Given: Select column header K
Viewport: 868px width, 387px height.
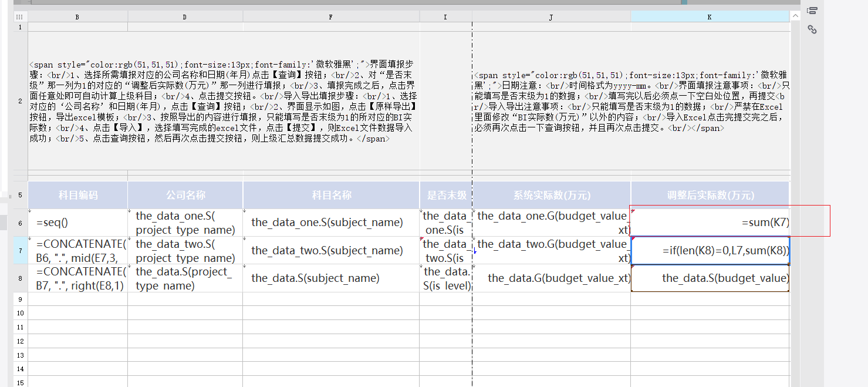Looking at the screenshot, I should tap(710, 17).
